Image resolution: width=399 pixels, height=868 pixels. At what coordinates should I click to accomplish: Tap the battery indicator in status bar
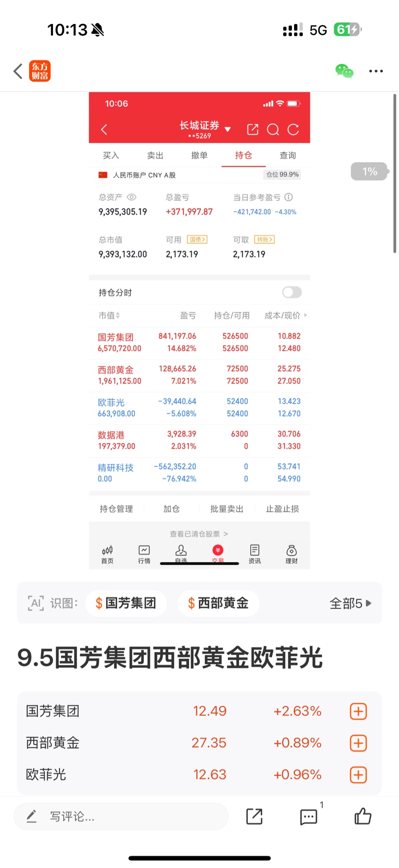pos(348,30)
